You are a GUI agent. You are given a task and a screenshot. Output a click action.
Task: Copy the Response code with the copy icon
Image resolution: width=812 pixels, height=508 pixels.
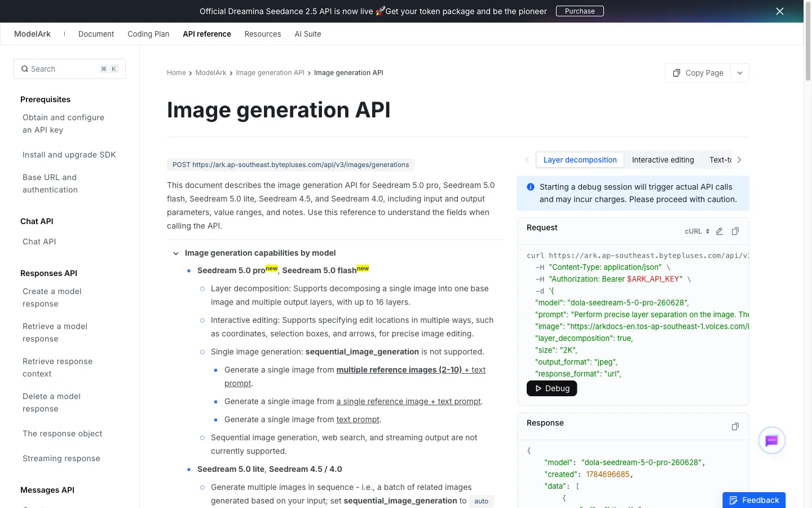tap(735, 427)
